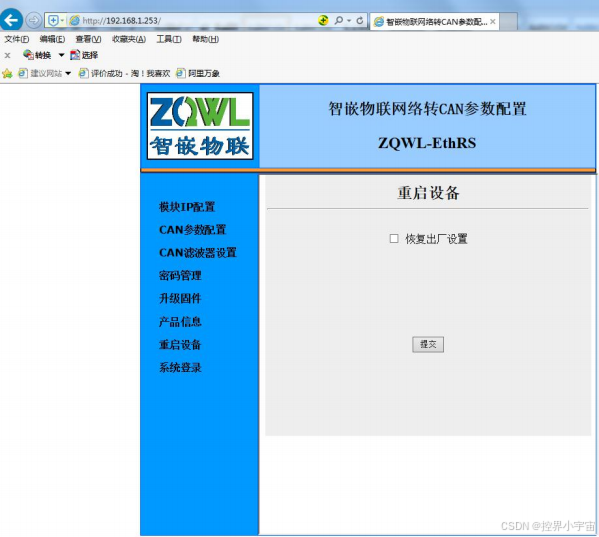Click the 选择 toolbar button
This screenshot has height=537, width=599.
pyautogui.click(x=84, y=55)
